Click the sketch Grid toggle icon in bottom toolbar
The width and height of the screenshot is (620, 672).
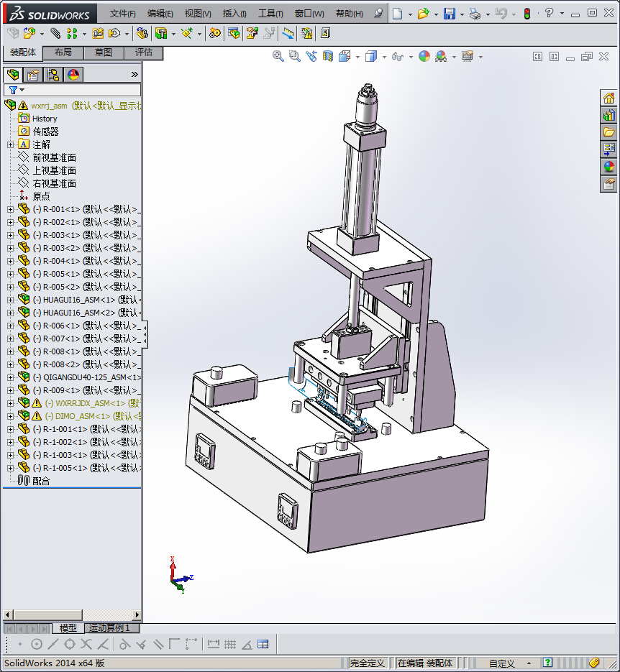click(230, 644)
